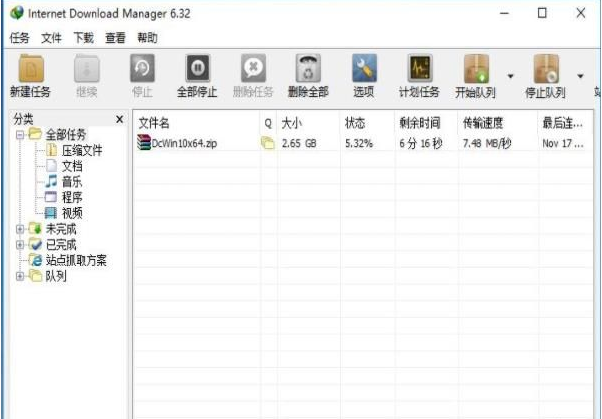Expand the 已完成 tree node
The image size is (602, 419).
(x=20, y=245)
